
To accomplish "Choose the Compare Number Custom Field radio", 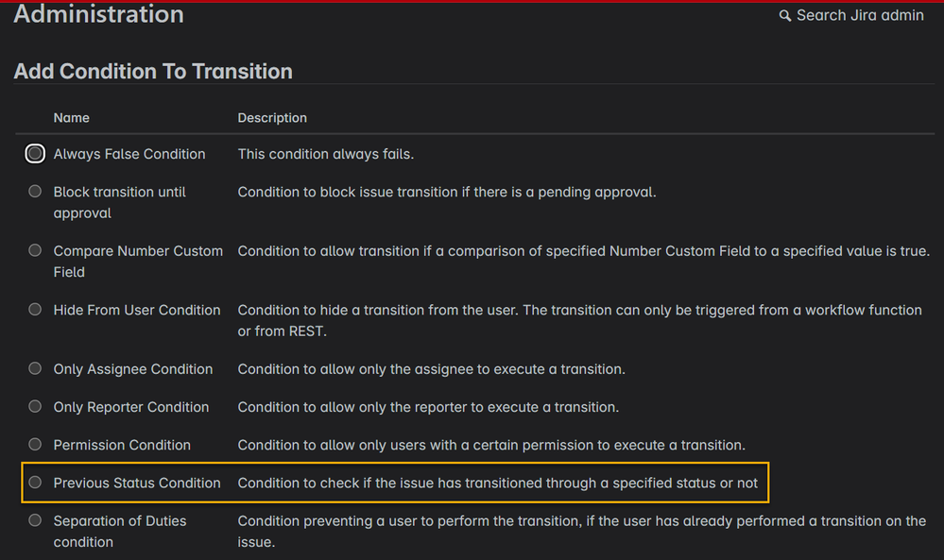I will [x=35, y=250].
